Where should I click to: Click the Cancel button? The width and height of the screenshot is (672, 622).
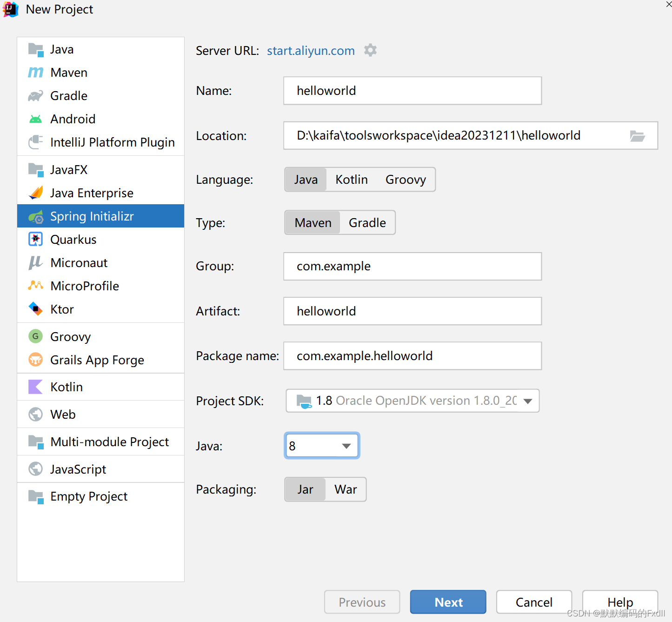(534, 602)
